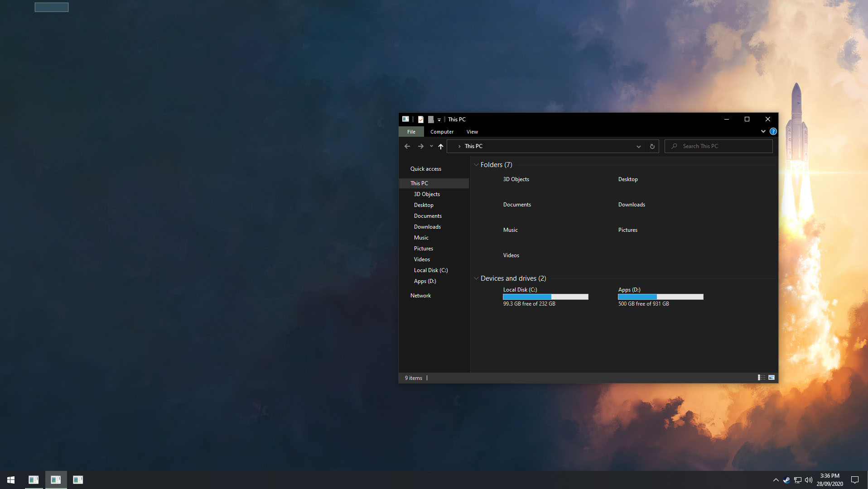Refresh the This PC view

click(652, 146)
